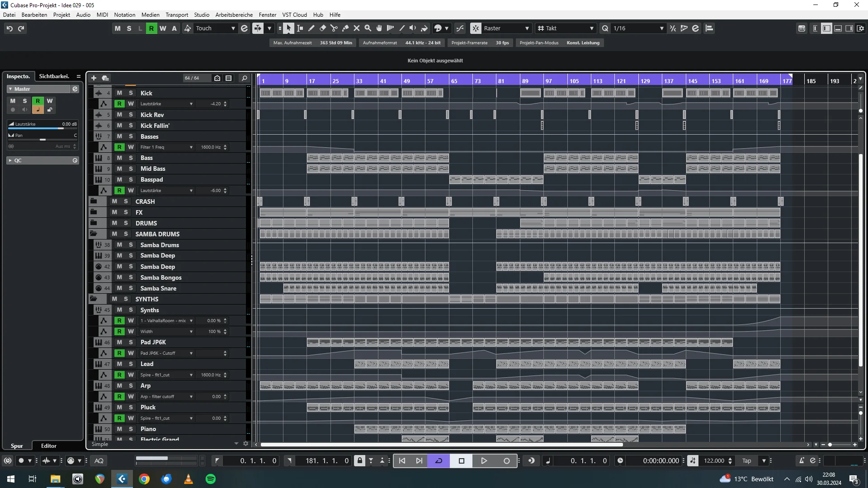Select the Mute tool X icon
Image resolution: width=868 pixels, height=488 pixels.
click(x=357, y=28)
